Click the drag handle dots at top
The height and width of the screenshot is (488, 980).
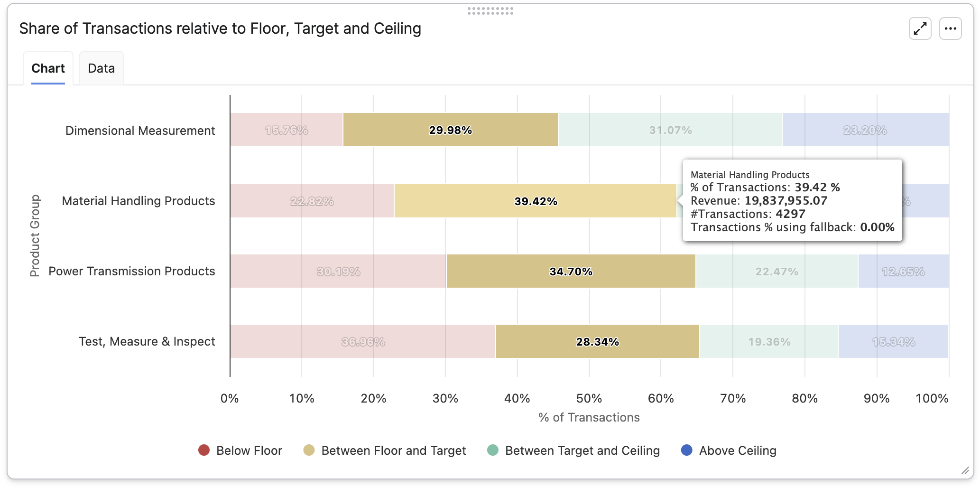490,10
